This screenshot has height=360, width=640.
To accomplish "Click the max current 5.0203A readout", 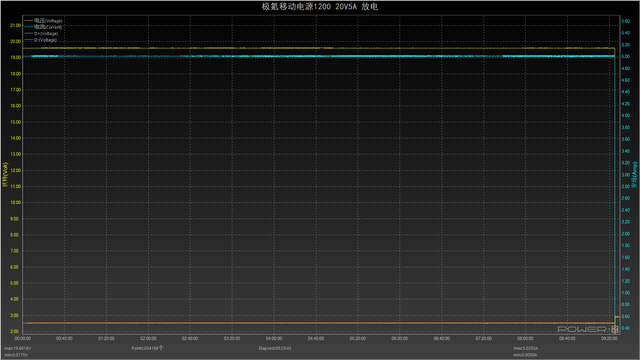I will (x=526, y=348).
